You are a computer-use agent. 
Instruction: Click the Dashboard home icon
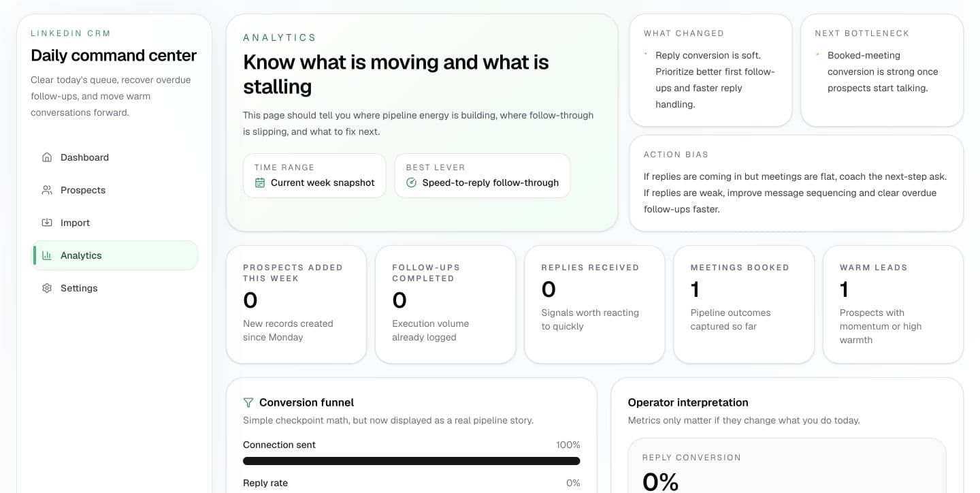[x=47, y=157]
